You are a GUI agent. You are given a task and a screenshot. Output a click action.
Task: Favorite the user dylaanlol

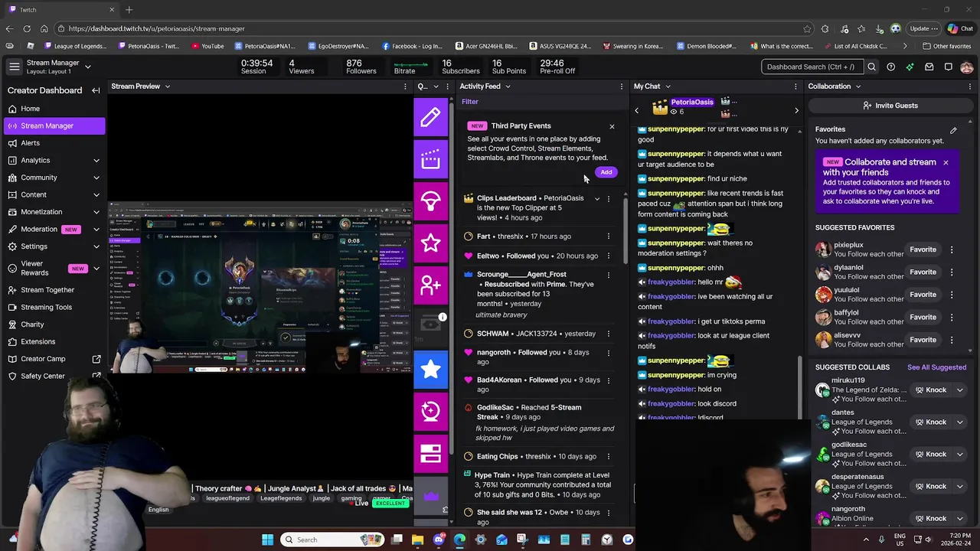[x=923, y=272]
